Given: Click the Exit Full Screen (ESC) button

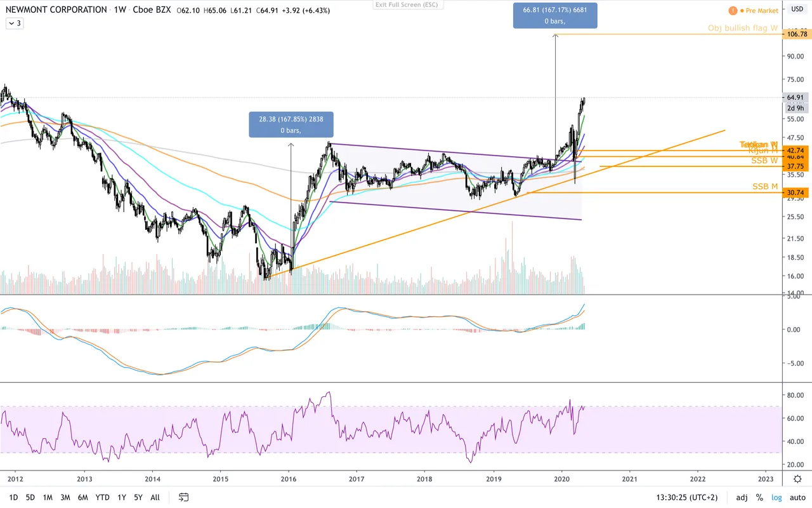Looking at the screenshot, I should [x=405, y=4].
